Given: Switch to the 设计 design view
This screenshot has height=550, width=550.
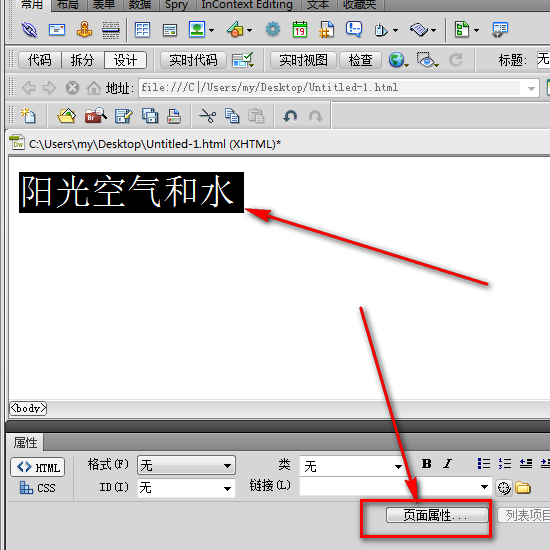Looking at the screenshot, I should (126, 60).
